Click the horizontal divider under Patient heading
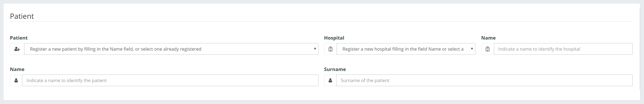The image size is (644, 104). point(321,21)
